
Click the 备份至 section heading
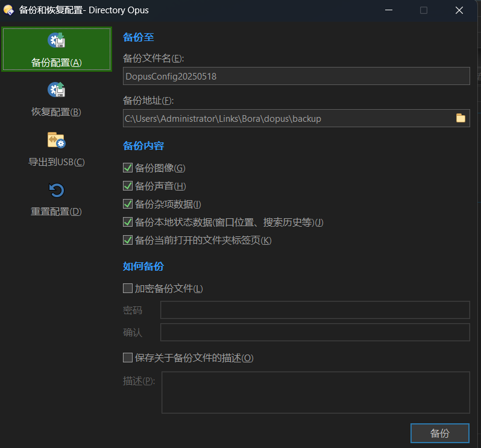click(x=139, y=37)
